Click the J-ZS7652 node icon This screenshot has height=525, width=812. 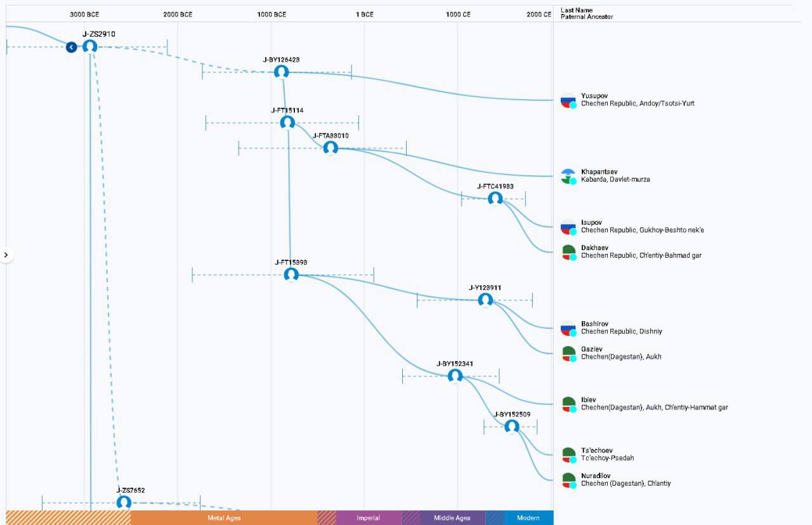(x=124, y=502)
